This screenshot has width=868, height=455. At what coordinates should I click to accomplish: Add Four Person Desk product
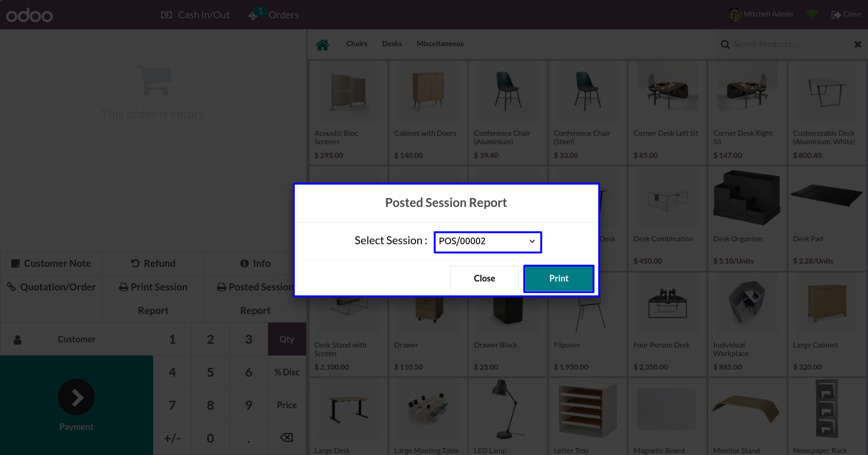click(667, 324)
